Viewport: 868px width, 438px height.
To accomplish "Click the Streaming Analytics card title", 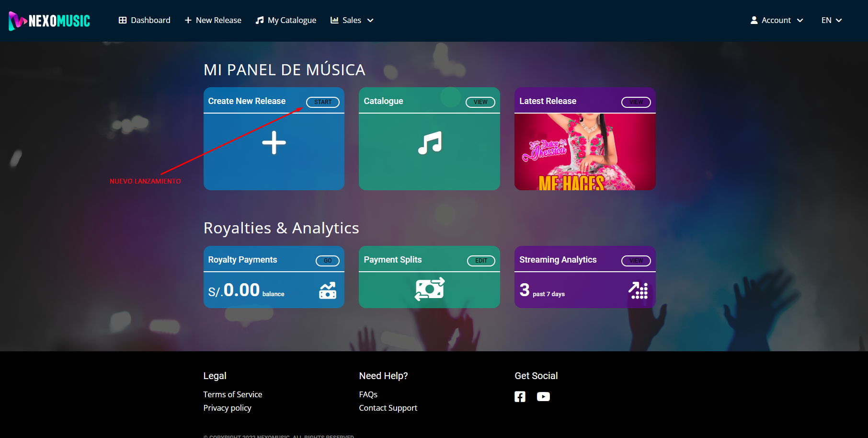I will (558, 260).
